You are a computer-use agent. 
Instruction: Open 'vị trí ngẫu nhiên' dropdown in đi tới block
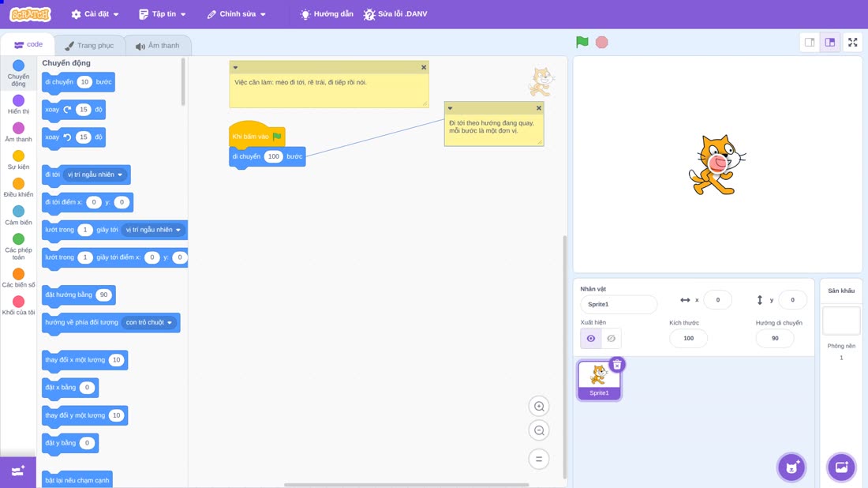[95, 175]
